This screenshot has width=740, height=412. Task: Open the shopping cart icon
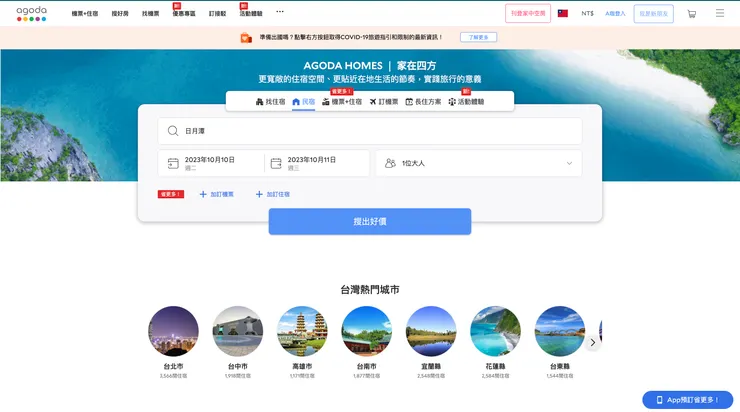tap(691, 14)
